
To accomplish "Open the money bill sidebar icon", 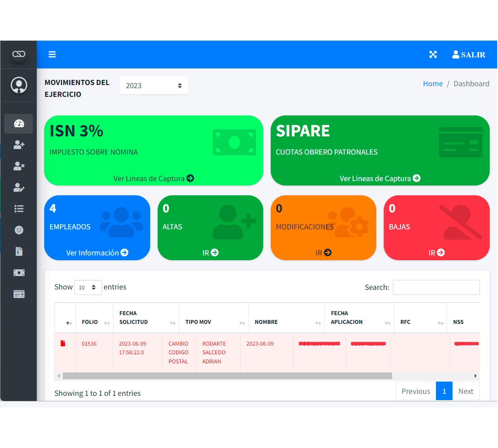I will 19,273.
